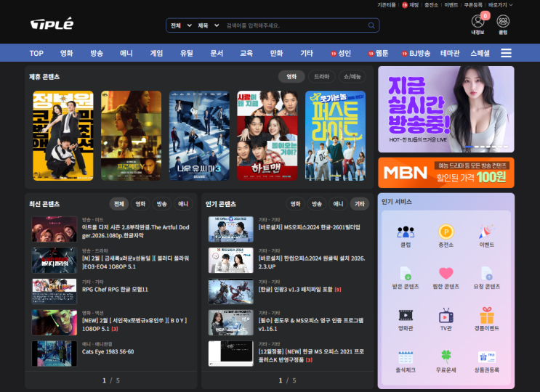The width and height of the screenshot is (540, 392).
Task: Open the 퍼스트 라이드 movie poster
Action: [336, 136]
